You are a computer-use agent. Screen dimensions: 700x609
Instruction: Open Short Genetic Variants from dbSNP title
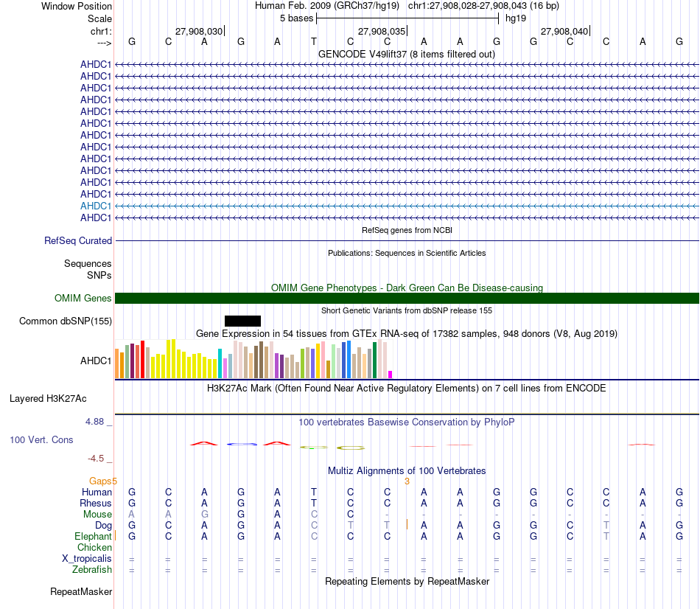pyautogui.click(x=407, y=310)
